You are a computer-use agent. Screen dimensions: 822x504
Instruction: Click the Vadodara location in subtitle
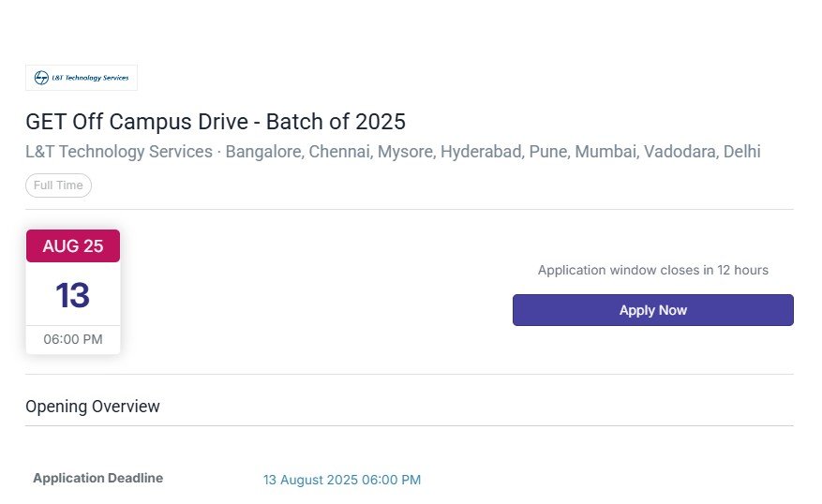pos(680,152)
